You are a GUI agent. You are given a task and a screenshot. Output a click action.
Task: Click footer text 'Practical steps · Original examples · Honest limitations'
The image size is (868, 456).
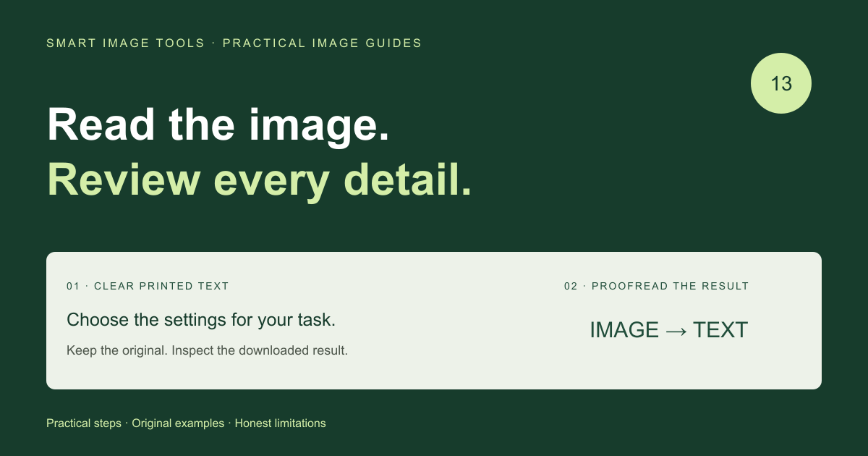[186, 423]
